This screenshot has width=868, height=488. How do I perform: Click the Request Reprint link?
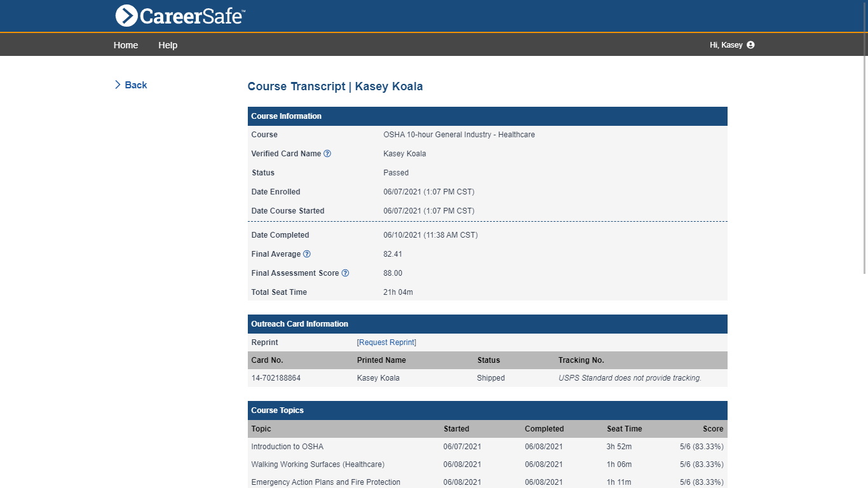click(x=386, y=342)
